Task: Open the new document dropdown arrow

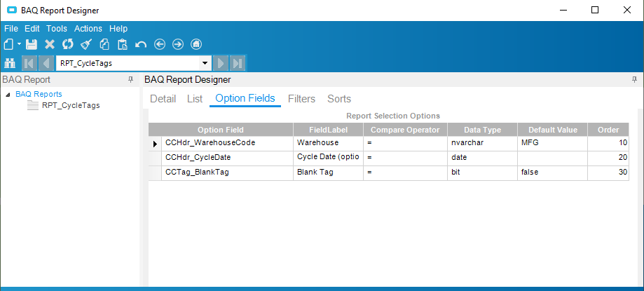Action: tap(19, 44)
